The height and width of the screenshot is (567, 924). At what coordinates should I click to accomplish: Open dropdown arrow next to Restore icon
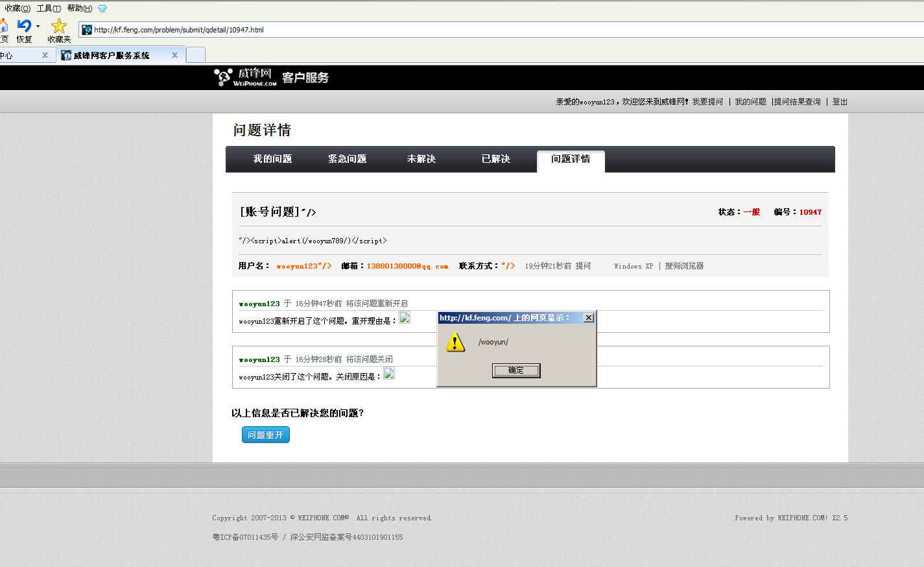point(38,27)
